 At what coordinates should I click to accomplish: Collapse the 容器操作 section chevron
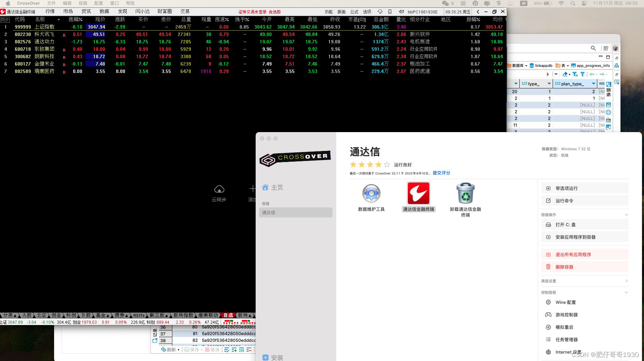click(x=626, y=215)
